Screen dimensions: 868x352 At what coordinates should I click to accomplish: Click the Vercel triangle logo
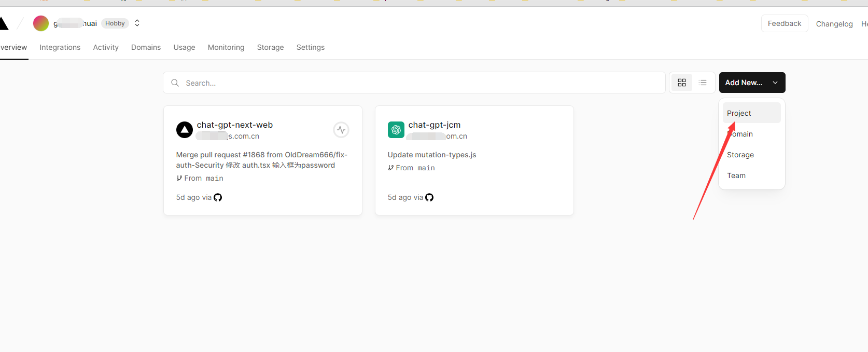(x=4, y=23)
